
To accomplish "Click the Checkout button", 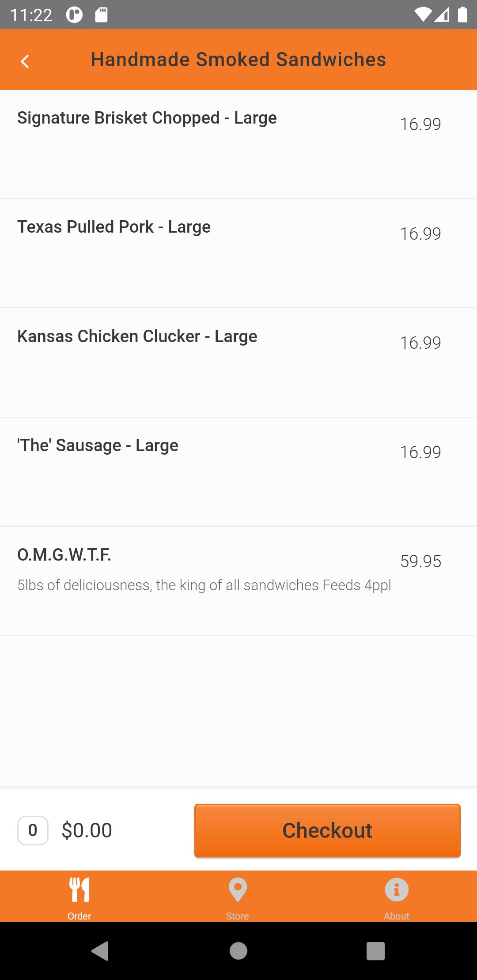I will click(327, 830).
